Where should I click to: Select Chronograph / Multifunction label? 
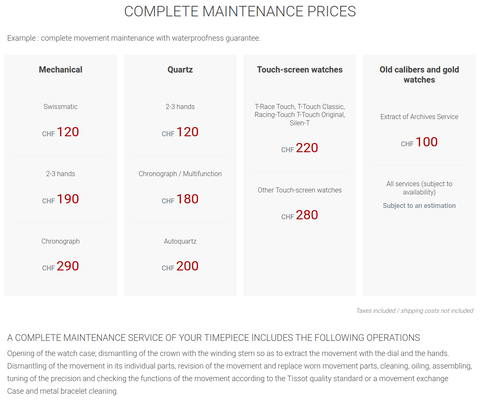(180, 174)
